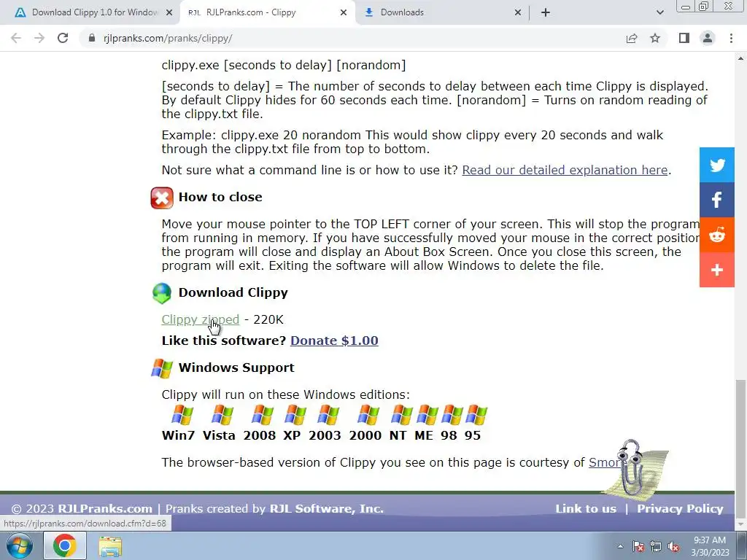Share this page from address bar
The width and height of the screenshot is (747, 560).
[x=632, y=38]
